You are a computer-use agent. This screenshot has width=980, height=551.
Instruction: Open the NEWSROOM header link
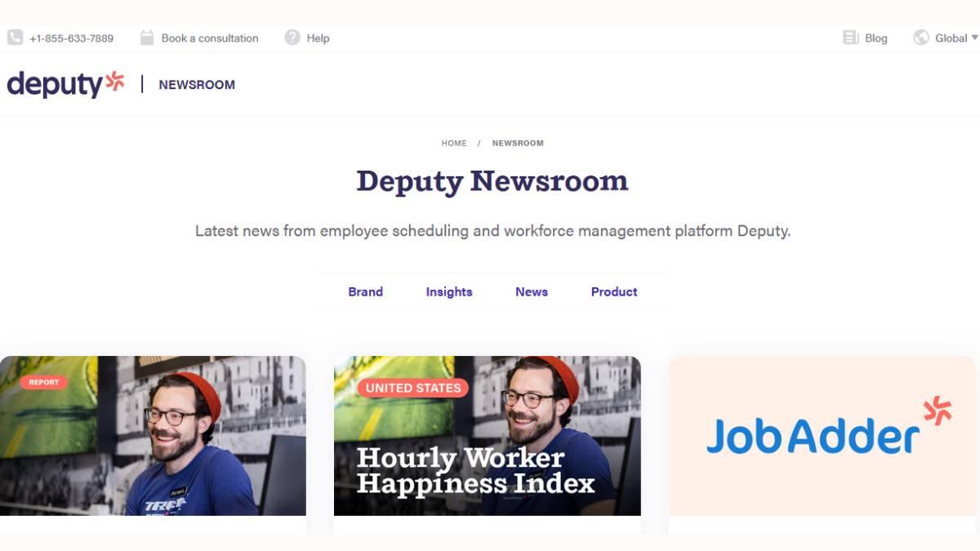tap(197, 85)
